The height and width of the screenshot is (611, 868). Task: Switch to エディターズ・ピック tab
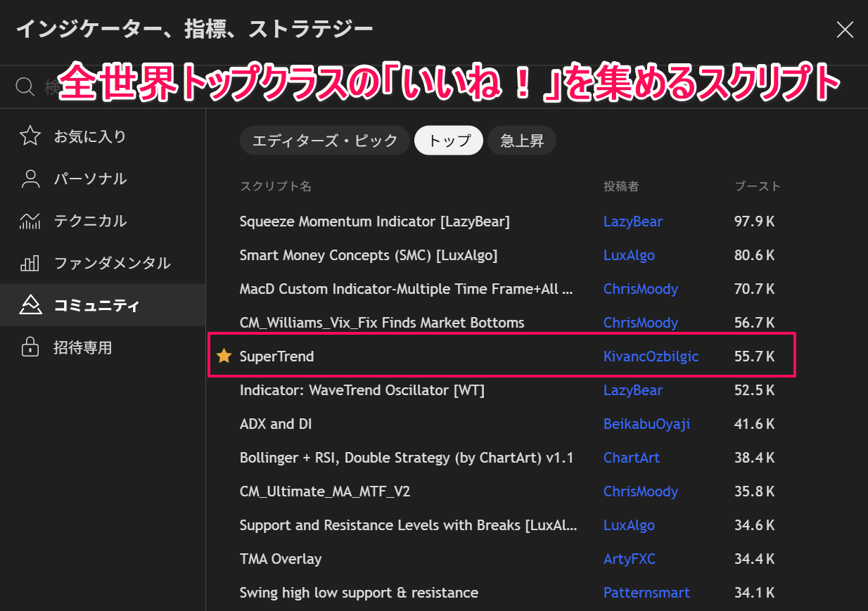(x=325, y=141)
